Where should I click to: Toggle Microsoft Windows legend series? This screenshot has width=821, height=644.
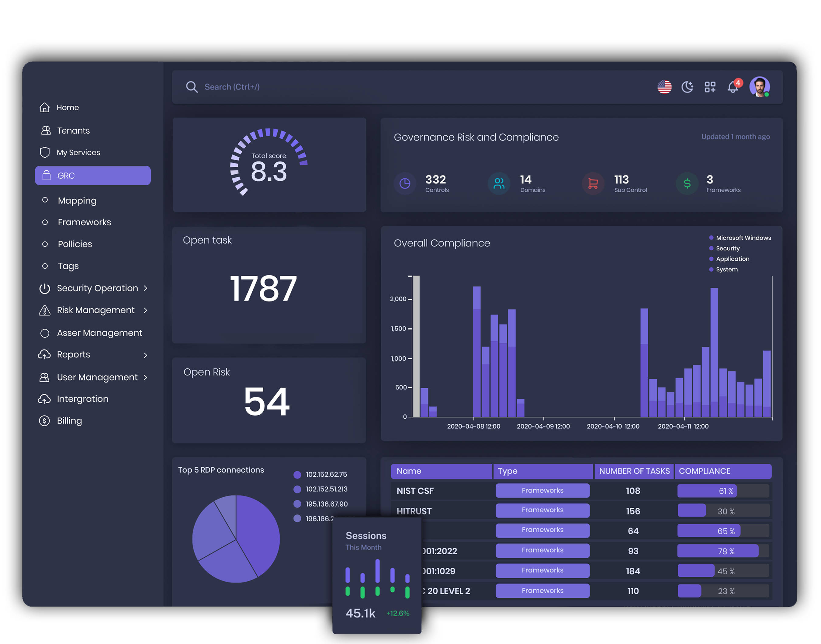click(x=740, y=238)
